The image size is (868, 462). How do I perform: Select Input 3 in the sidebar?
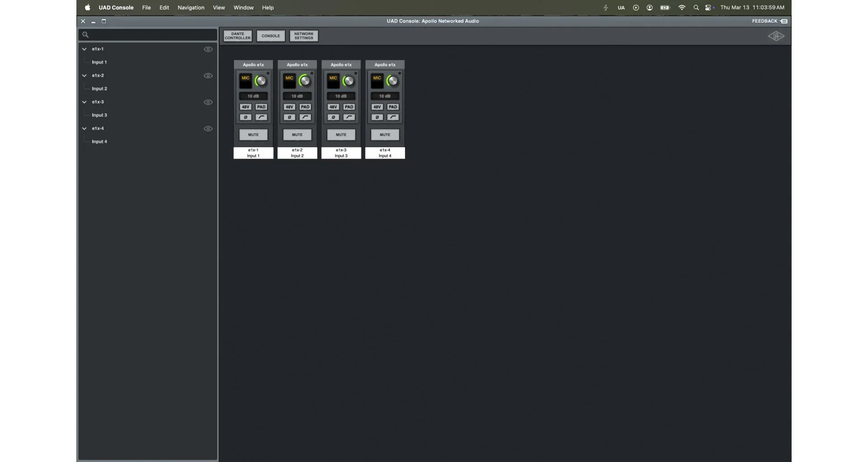(x=99, y=115)
